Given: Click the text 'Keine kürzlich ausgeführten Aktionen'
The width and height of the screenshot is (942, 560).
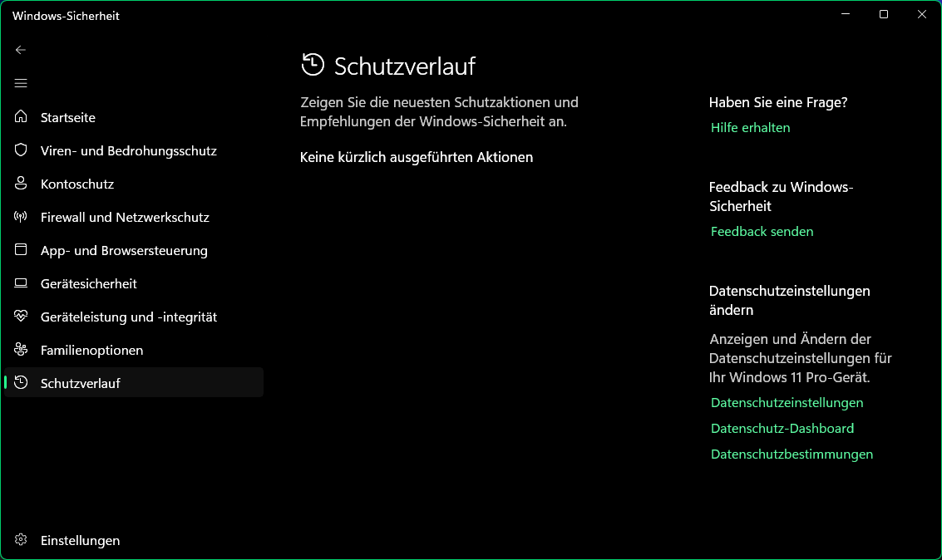Looking at the screenshot, I should click(x=417, y=157).
